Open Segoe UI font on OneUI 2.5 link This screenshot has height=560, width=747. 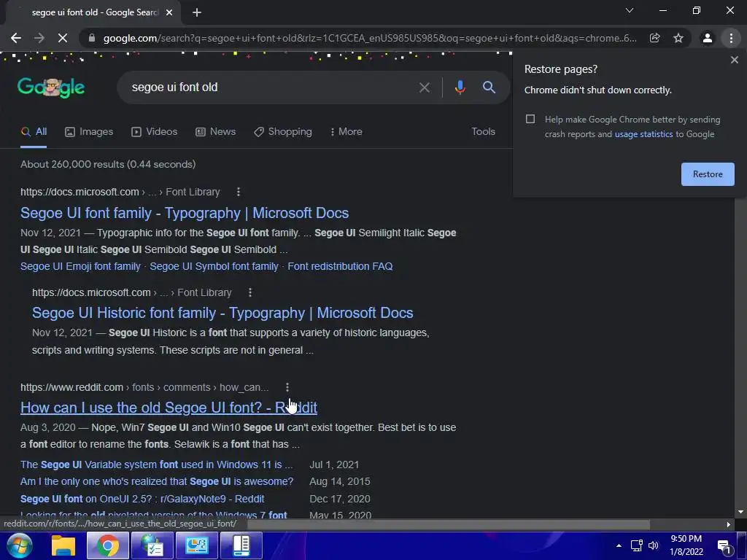[x=142, y=499]
